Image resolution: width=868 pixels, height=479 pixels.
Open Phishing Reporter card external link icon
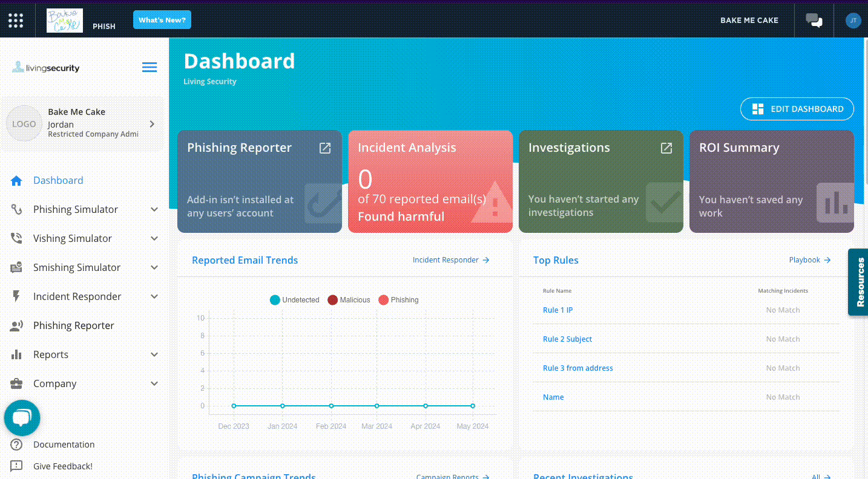coord(325,148)
